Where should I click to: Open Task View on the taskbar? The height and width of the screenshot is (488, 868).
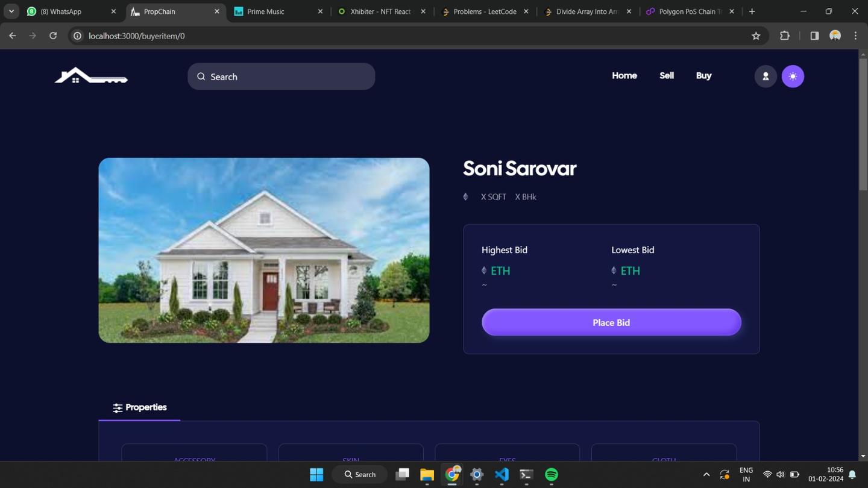click(402, 475)
